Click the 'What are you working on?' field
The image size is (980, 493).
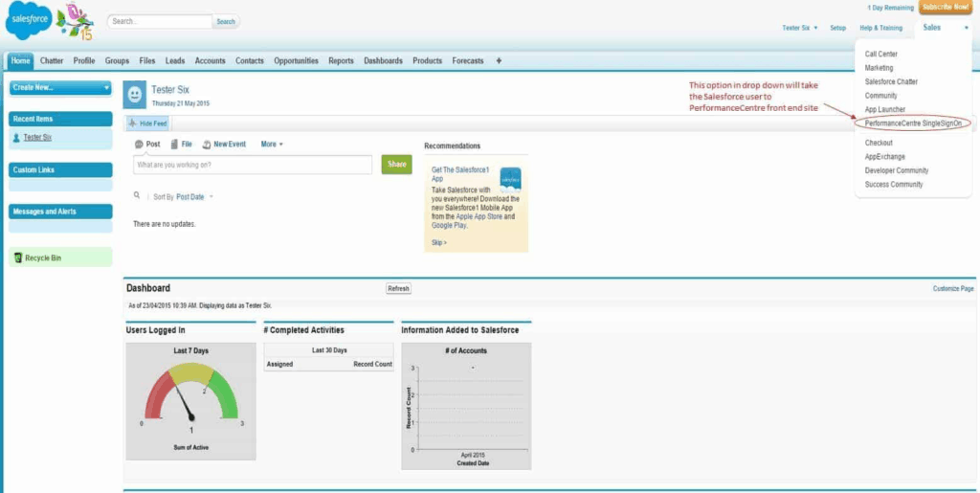tap(253, 165)
